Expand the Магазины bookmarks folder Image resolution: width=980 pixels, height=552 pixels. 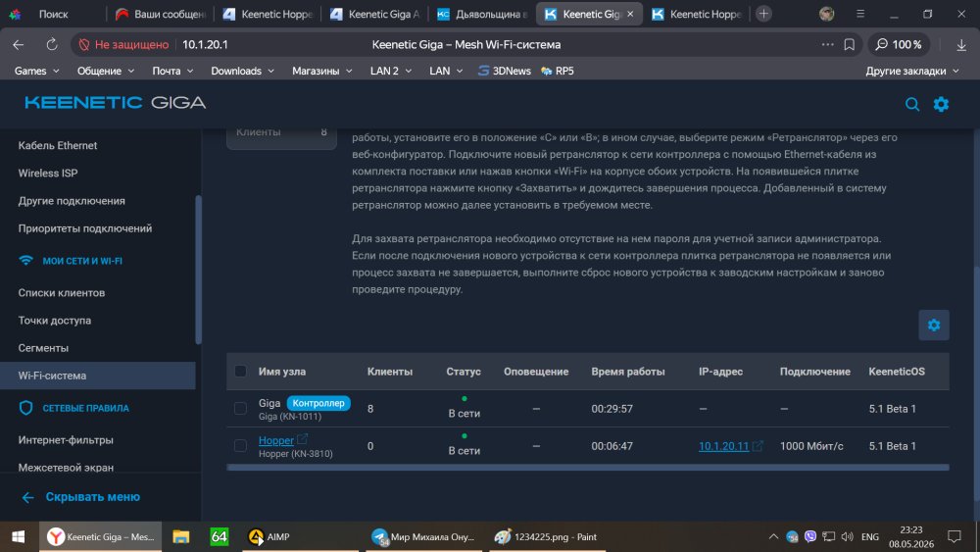[x=321, y=72]
